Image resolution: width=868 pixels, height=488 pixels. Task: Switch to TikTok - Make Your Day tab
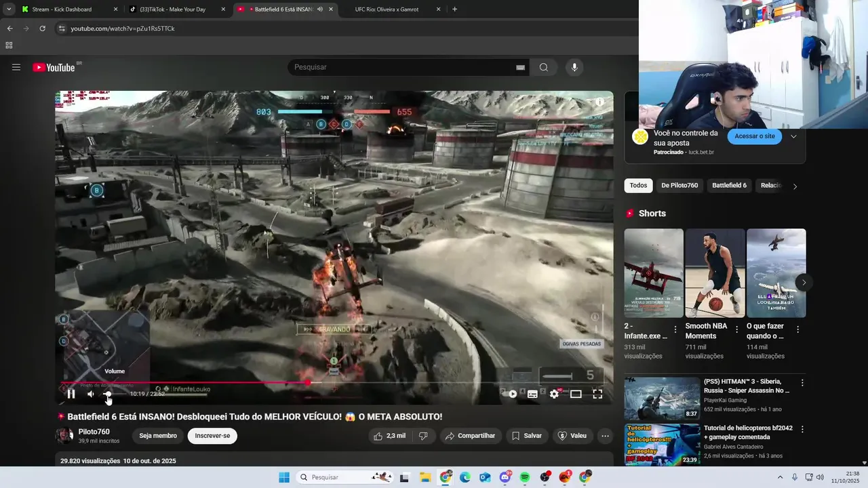pyautogui.click(x=172, y=9)
